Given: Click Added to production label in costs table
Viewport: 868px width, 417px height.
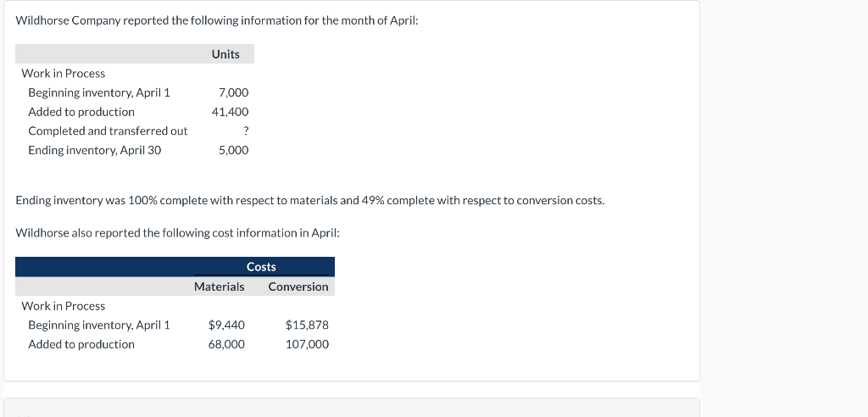Looking at the screenshot, I should pyautogui.click(x=81, y=344).
